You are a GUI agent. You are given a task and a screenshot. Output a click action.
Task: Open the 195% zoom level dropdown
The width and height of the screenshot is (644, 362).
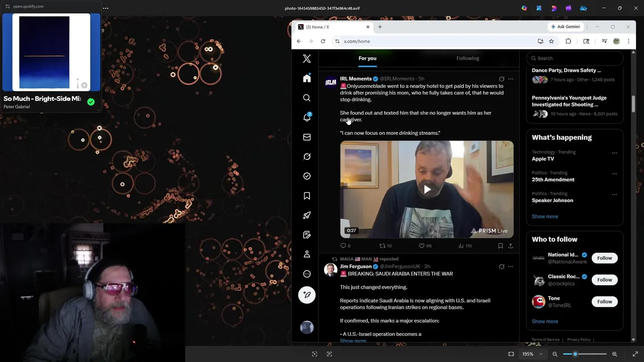(532, 354)
